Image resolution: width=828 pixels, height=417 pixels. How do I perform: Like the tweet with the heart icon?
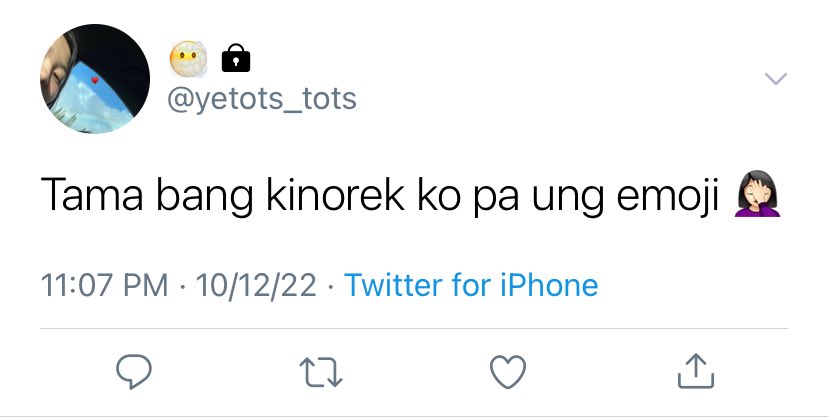click(508, 372)
